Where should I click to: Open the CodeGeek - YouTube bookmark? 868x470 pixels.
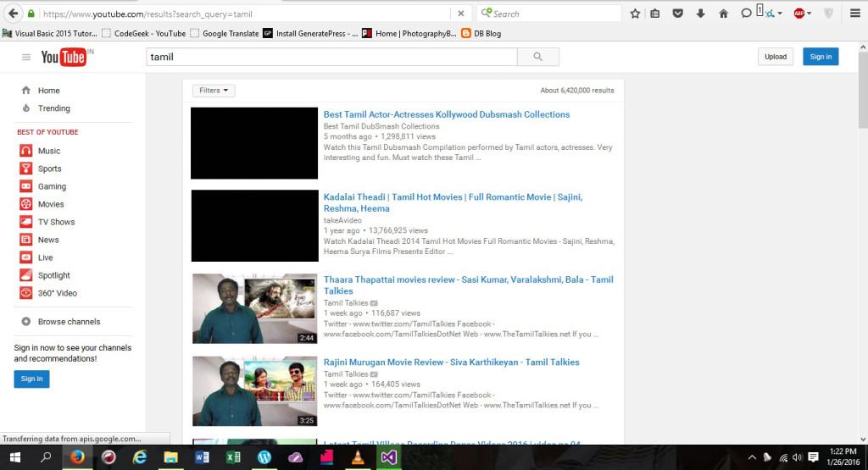click(x=143, y=33)
